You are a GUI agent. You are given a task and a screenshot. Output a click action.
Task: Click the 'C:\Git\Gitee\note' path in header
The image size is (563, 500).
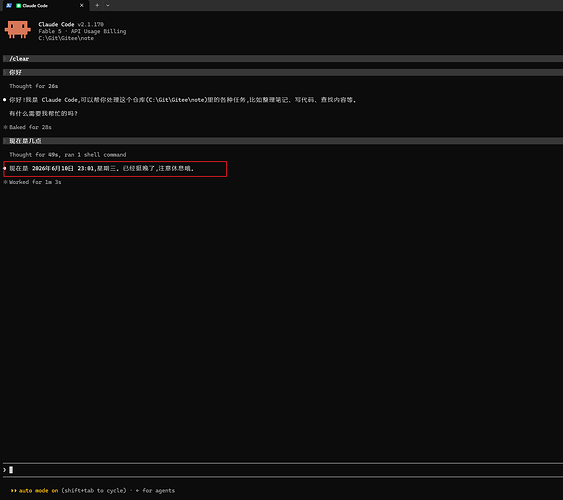point(66,38)
